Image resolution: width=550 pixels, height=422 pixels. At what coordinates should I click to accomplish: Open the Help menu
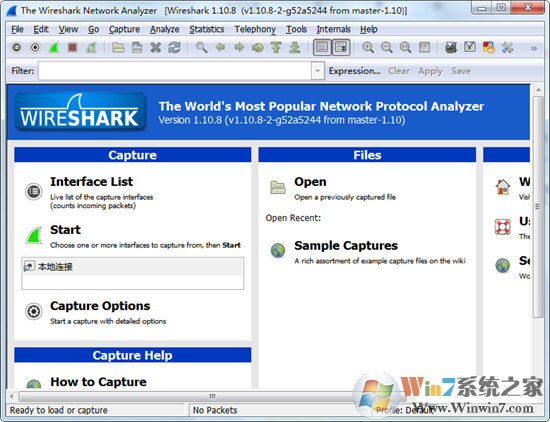pos(369,29)
